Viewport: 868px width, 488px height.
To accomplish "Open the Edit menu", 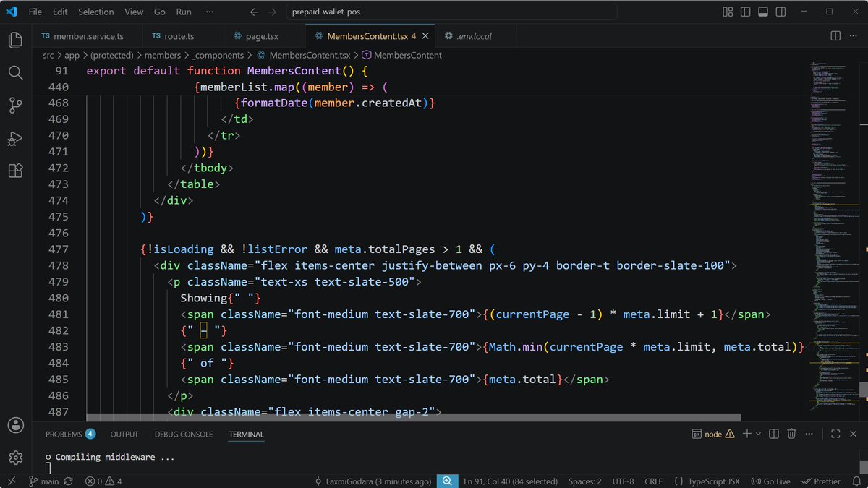I will 60,12.
